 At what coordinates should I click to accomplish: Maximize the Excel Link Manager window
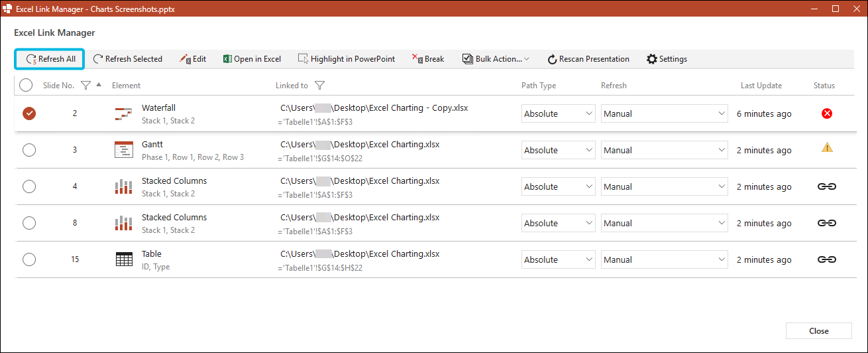836,9
